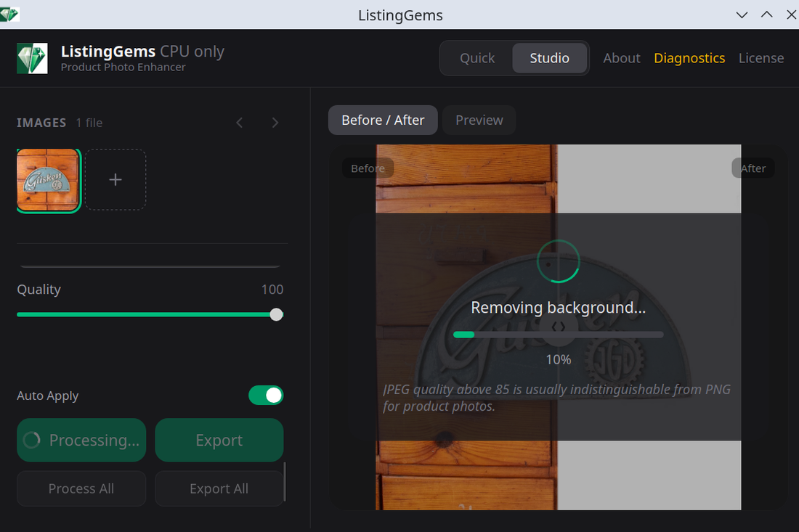Add an image with the plus tile
The image size is (799, 532).
115,180
